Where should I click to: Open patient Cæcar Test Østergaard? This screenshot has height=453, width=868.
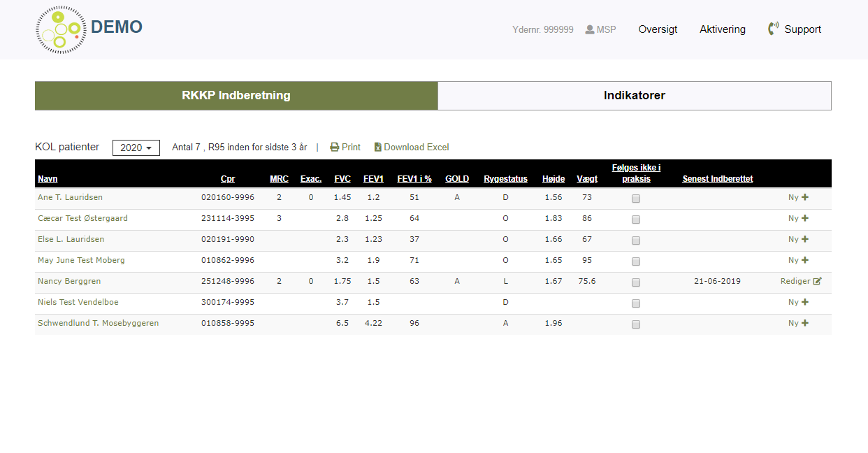pyautogui.click(x=82, y=218)
